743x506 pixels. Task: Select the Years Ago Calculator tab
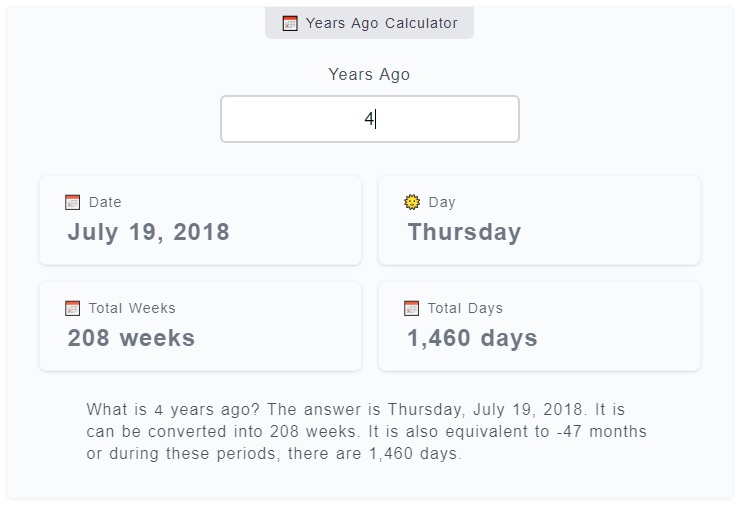(x=370, y=23)
